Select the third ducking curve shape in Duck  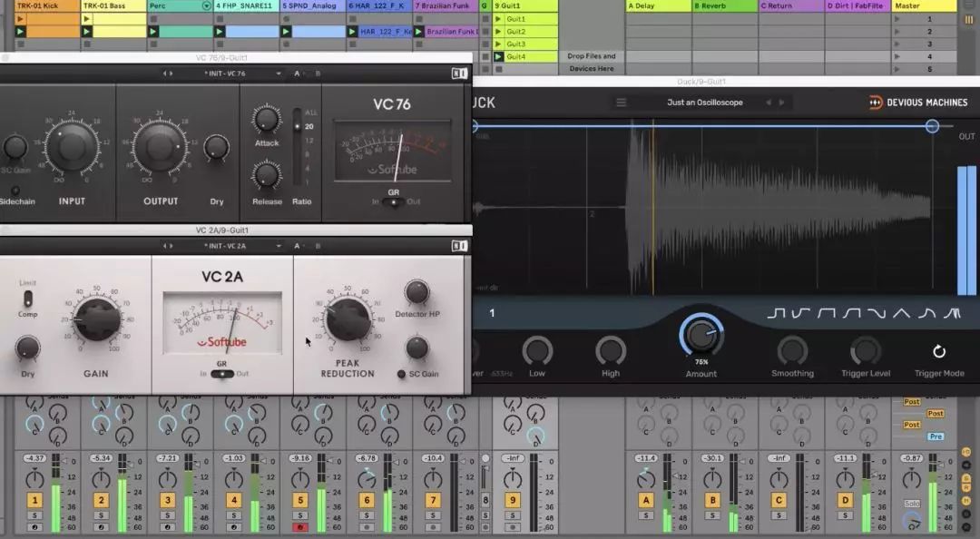pos(827,313)
